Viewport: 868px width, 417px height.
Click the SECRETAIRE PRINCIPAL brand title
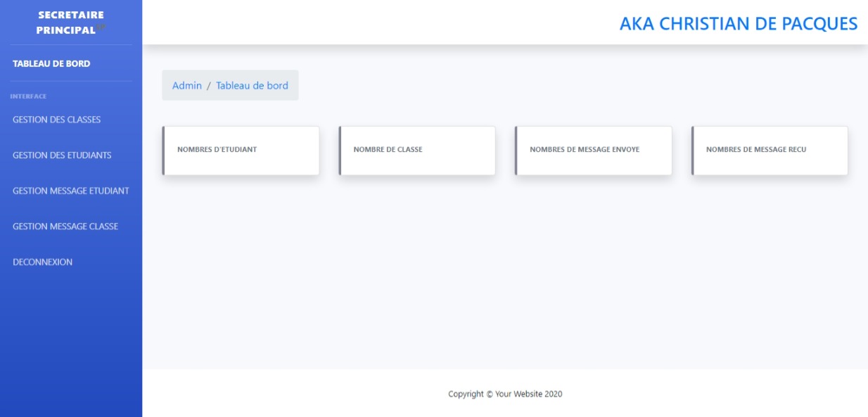tap(69, 23)
